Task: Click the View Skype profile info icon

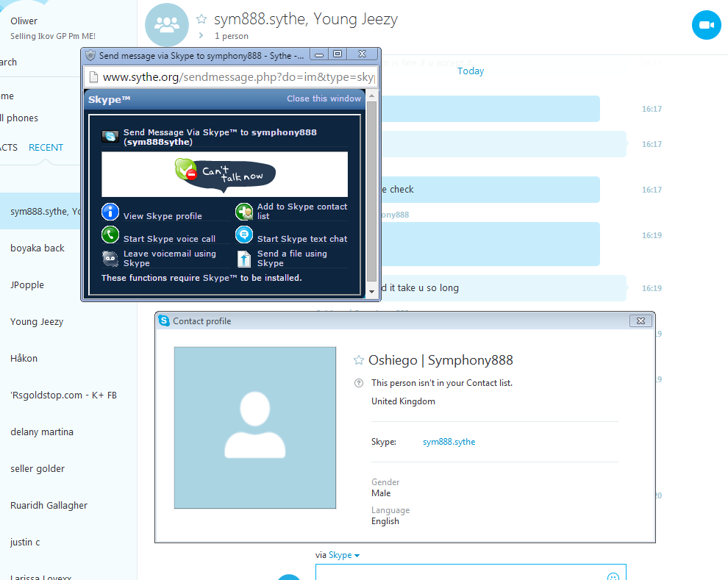Action: click(x=110, y=212)
